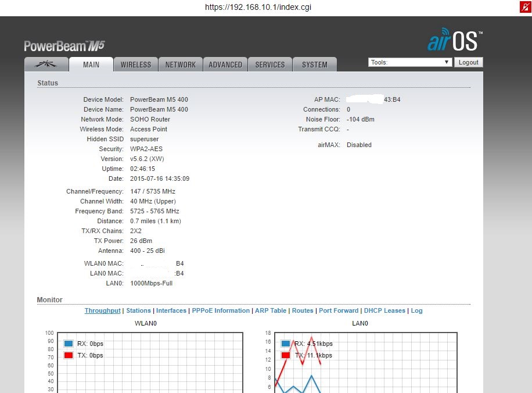Select Distance value 0.7 miles (1.1 km)
The image size is (532, 393).
(156, 221)
